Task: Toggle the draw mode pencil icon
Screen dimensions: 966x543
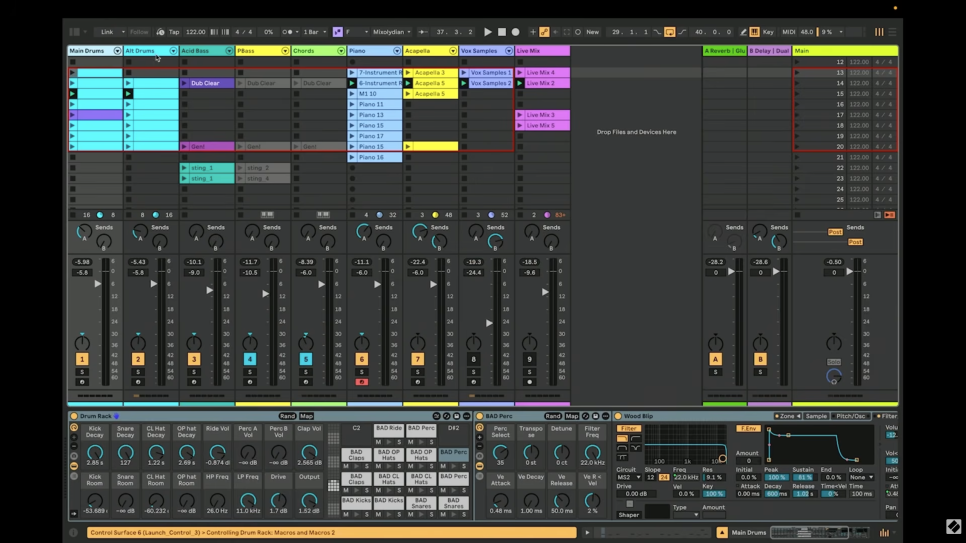Action: click(744, 32)
